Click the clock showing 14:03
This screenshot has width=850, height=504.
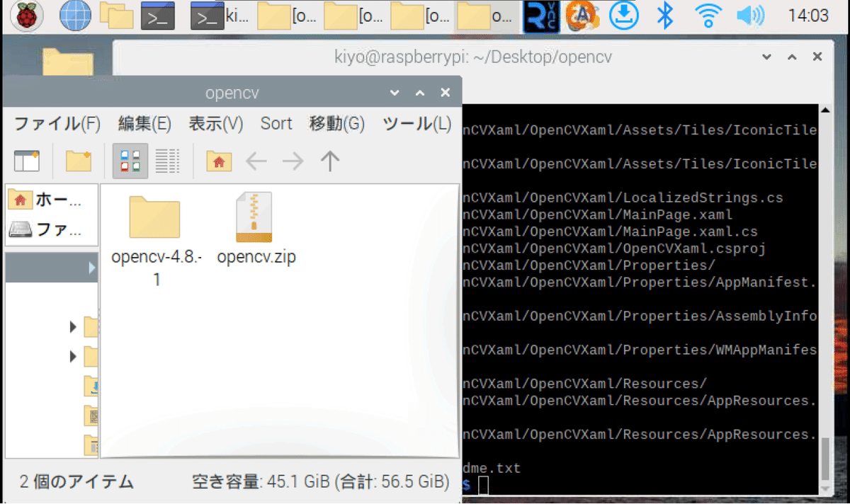tap(807, 16)
